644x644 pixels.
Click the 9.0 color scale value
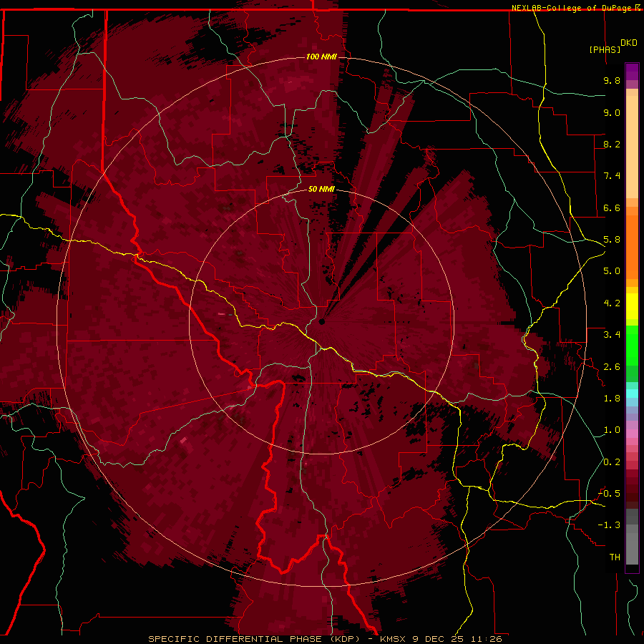tap(612, 112)
